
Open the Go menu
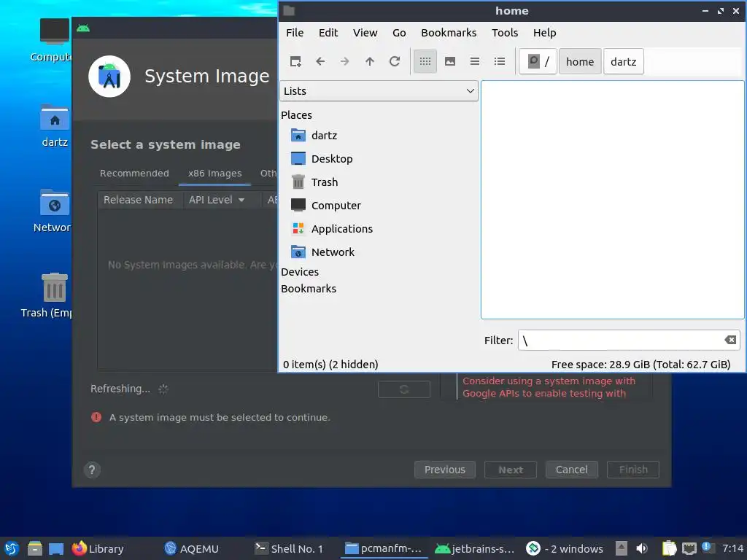click(x=399, y=33)
